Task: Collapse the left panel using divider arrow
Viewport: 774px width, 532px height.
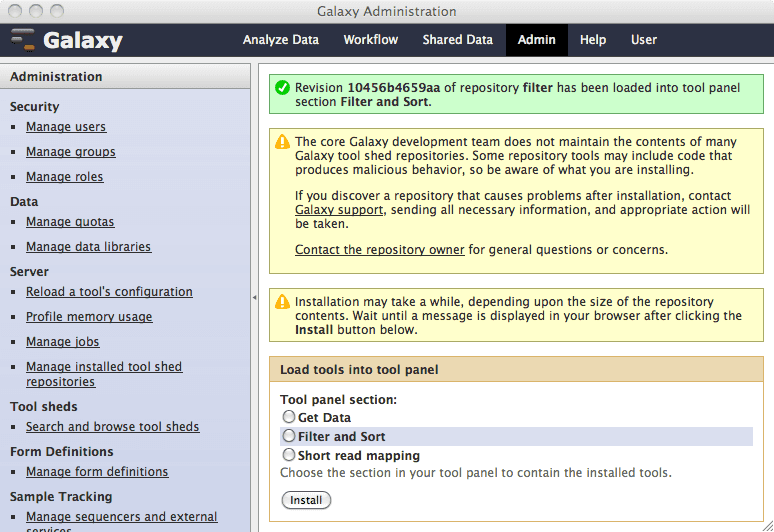Action: tap(254, 298)
